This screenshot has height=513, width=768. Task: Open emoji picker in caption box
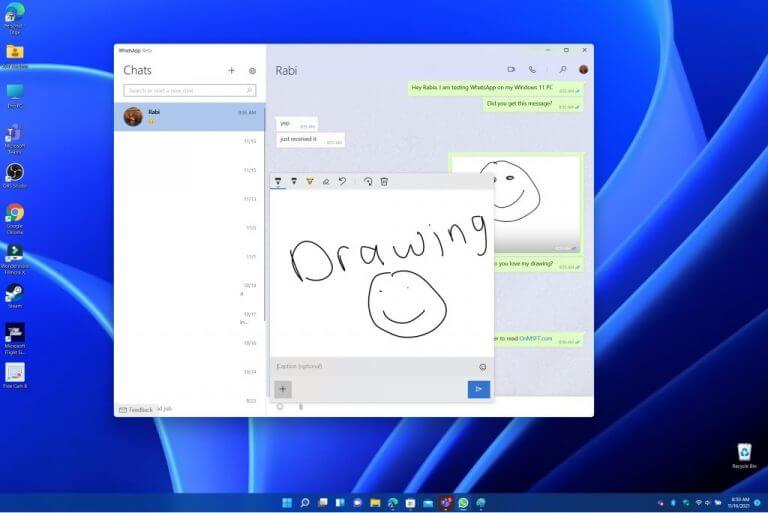click(x=482, y=367)
